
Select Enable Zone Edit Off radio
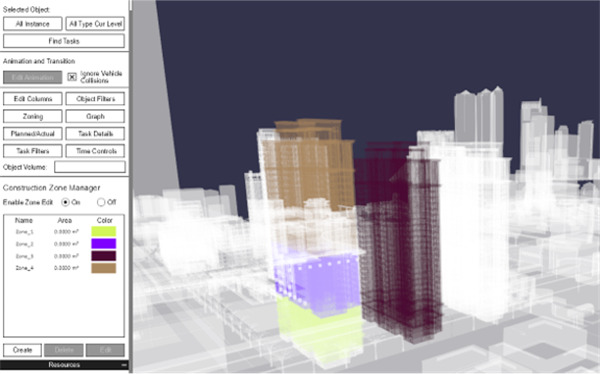pos(101,202)
